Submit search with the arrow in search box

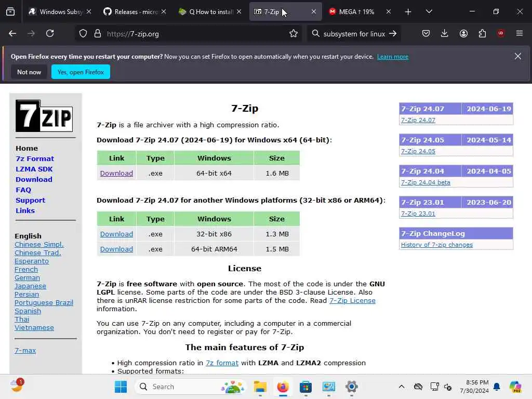pyautogui.click(x=393, y=34)
